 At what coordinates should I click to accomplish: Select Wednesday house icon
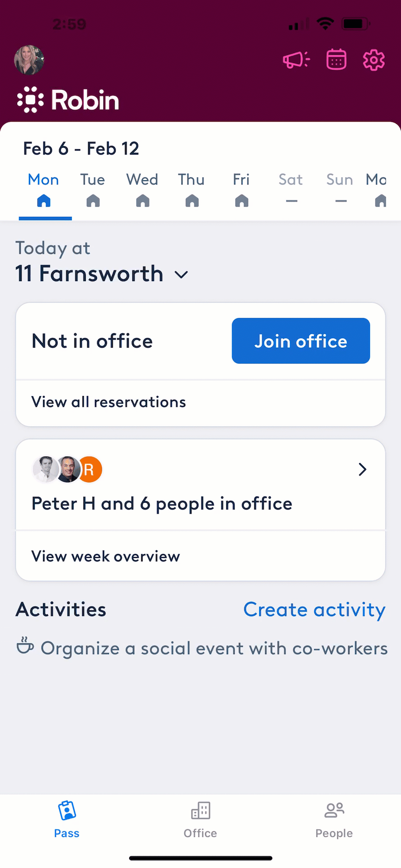143,201
